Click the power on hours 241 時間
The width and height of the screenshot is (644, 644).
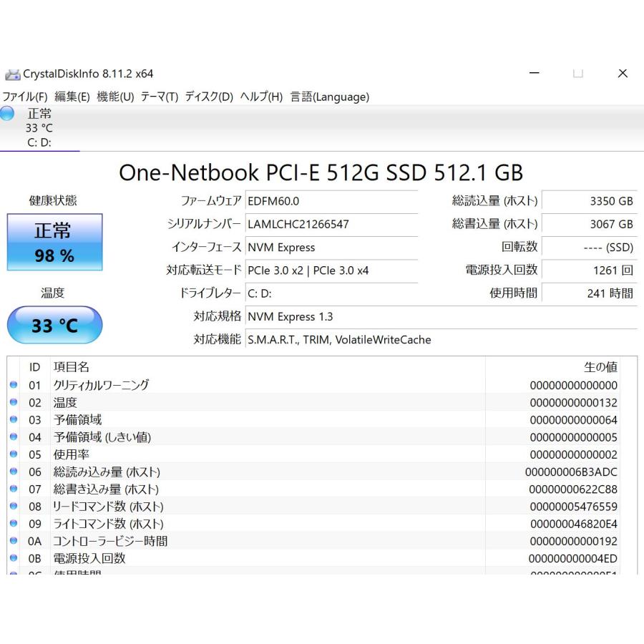[x=590, y=293]
